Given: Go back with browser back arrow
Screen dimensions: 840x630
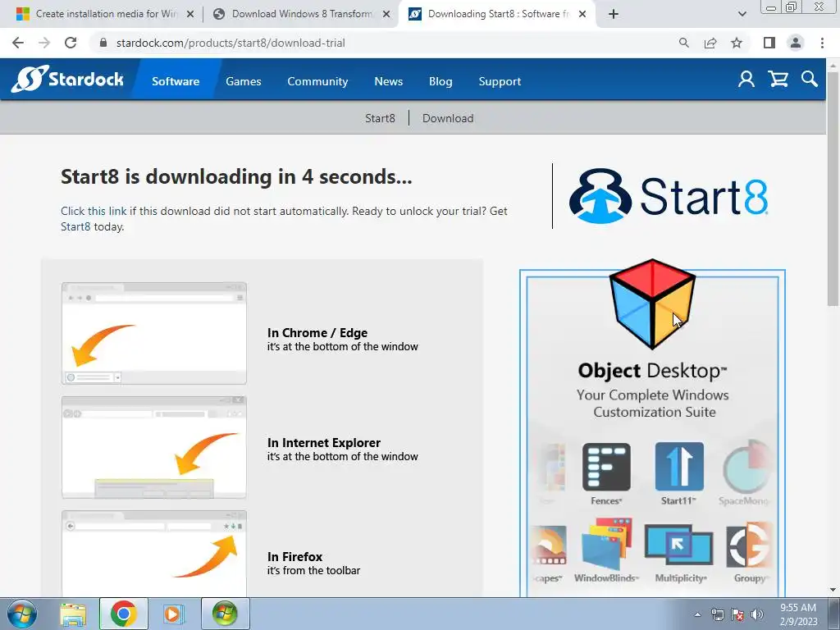Looking at the screenshot, I should coord(18,43).
